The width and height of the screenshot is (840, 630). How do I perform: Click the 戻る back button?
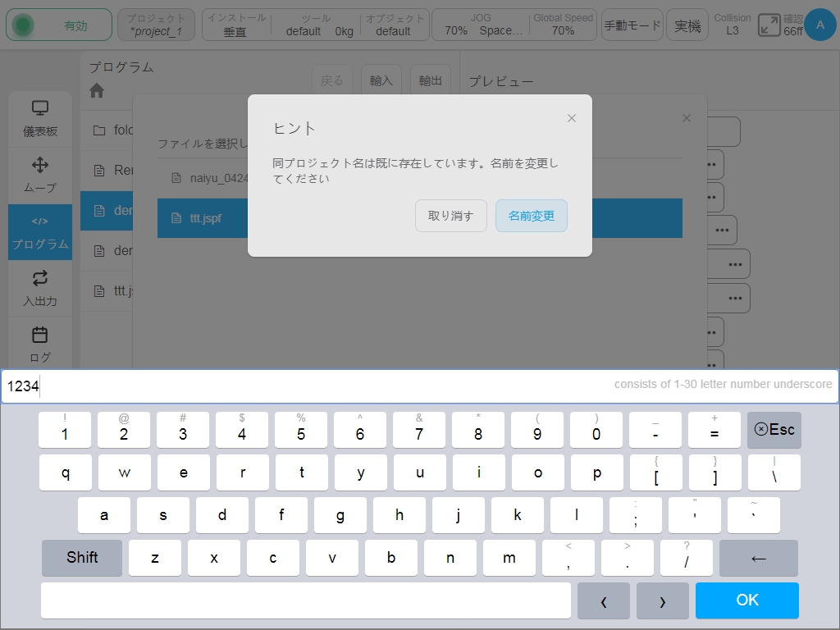coord(331,81)
